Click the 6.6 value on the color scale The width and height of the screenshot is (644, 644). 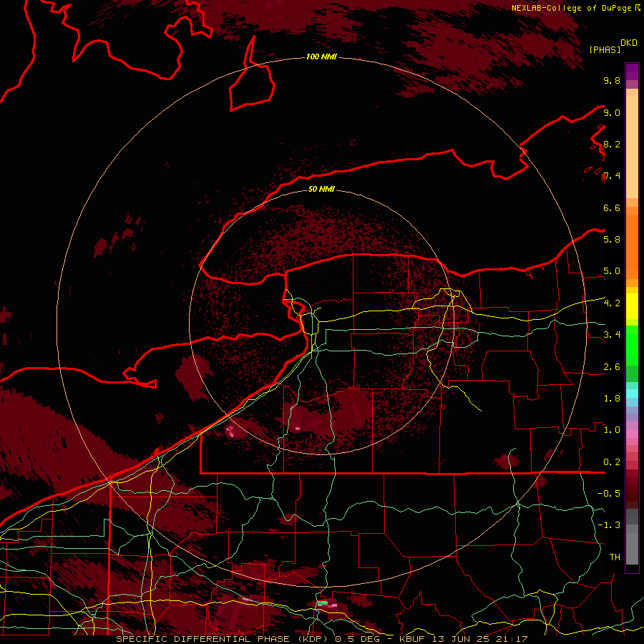point(612,208)
